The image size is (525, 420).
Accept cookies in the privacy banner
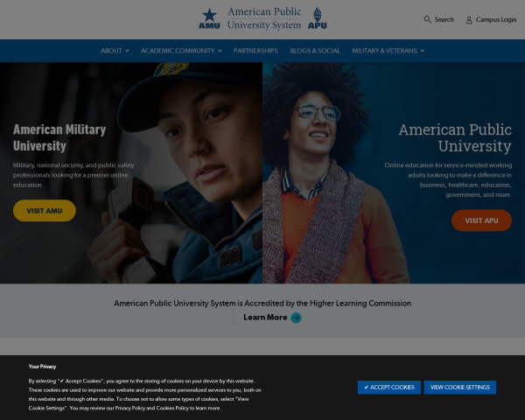coord(389,387)
